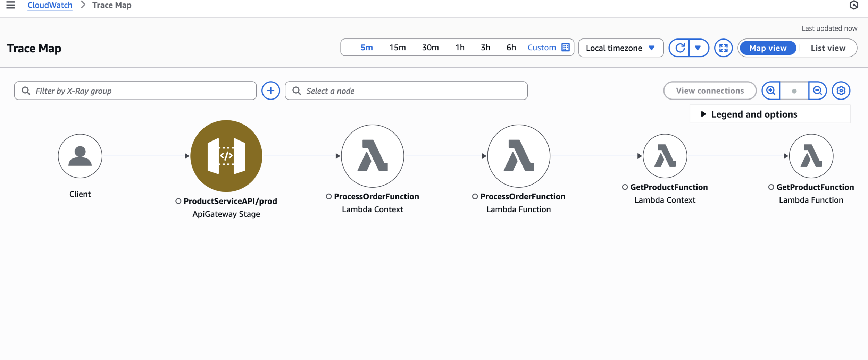Image resolution: width=868 pixels, height=360 pixels.
Task: Click the calendar grid icon next to Custom
Action: click(x=566, y=48)
